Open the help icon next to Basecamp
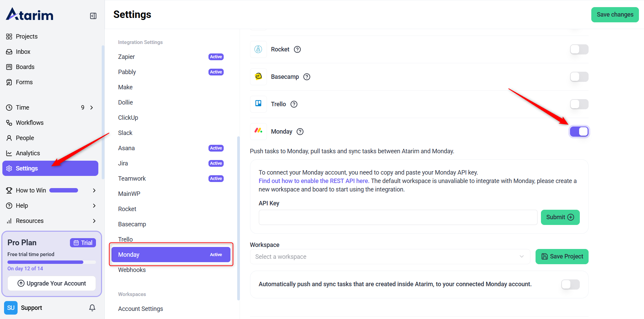 307,77
